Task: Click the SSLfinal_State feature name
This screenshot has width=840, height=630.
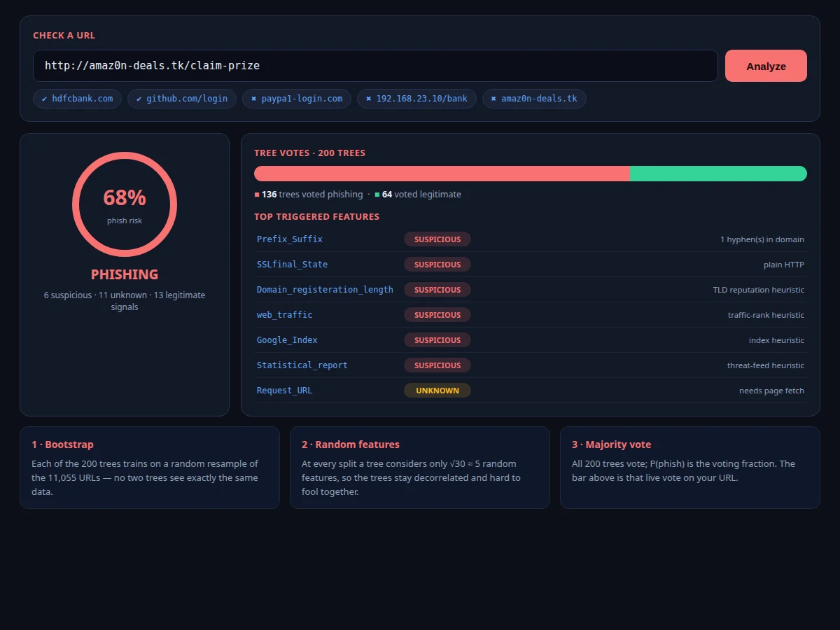Action: [292, 265]
